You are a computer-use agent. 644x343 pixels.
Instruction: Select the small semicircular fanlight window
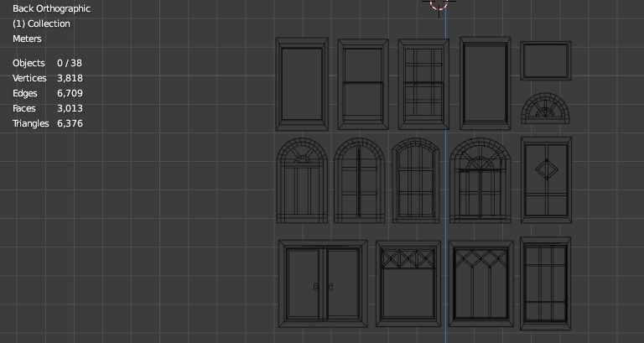(x=545, y=108)
